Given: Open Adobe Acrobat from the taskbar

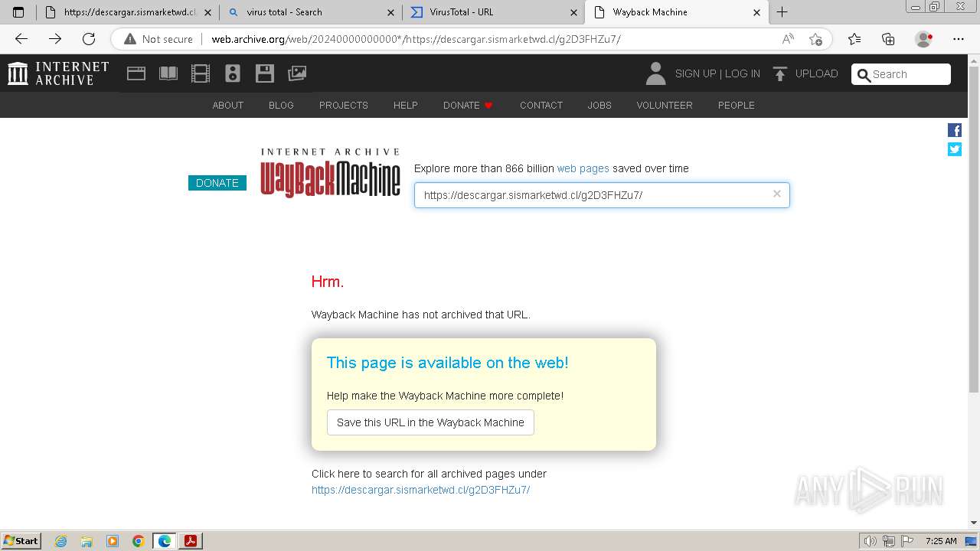Looking at the screenshot, I should 191,541.
